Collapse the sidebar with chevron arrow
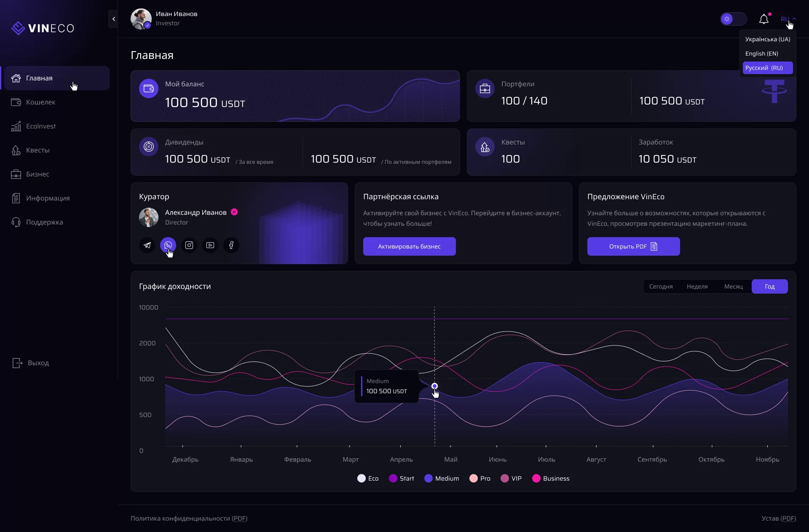Viewport: 809px width, 532px height. click(113, 19)
